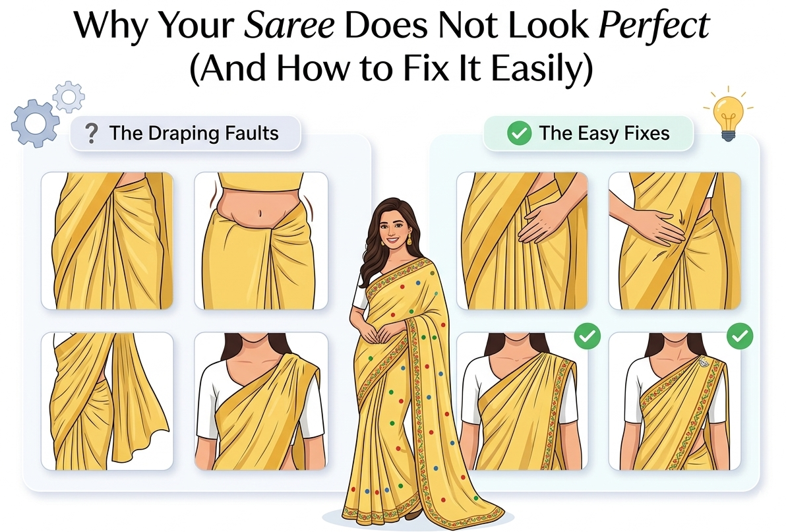
Task: Click the yellow lightbulb icon
Action: click(729, 117)
